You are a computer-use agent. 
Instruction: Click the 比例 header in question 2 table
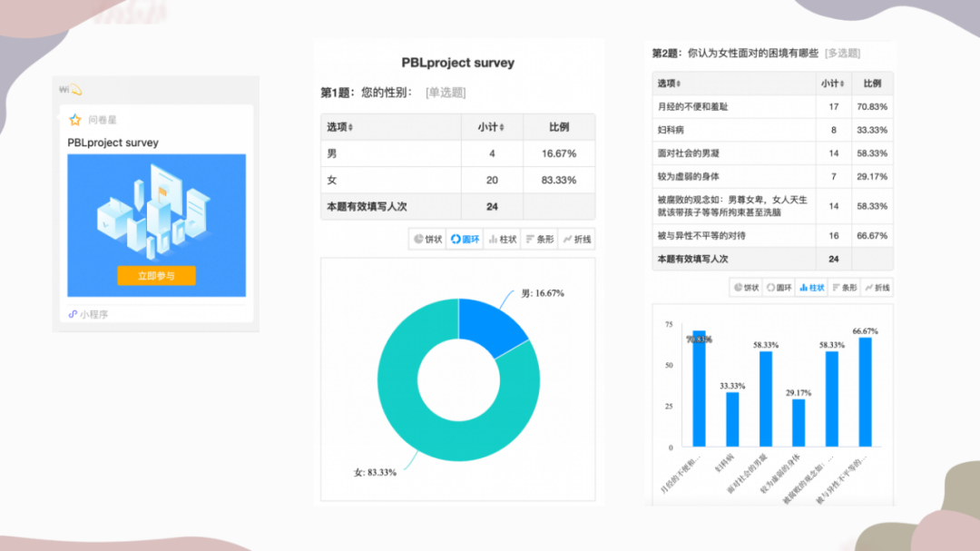[x=872, y=84]
